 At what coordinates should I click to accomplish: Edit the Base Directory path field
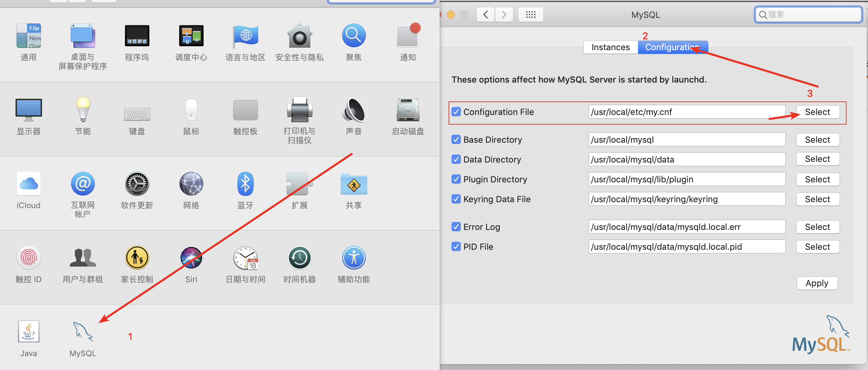[687, 139]
